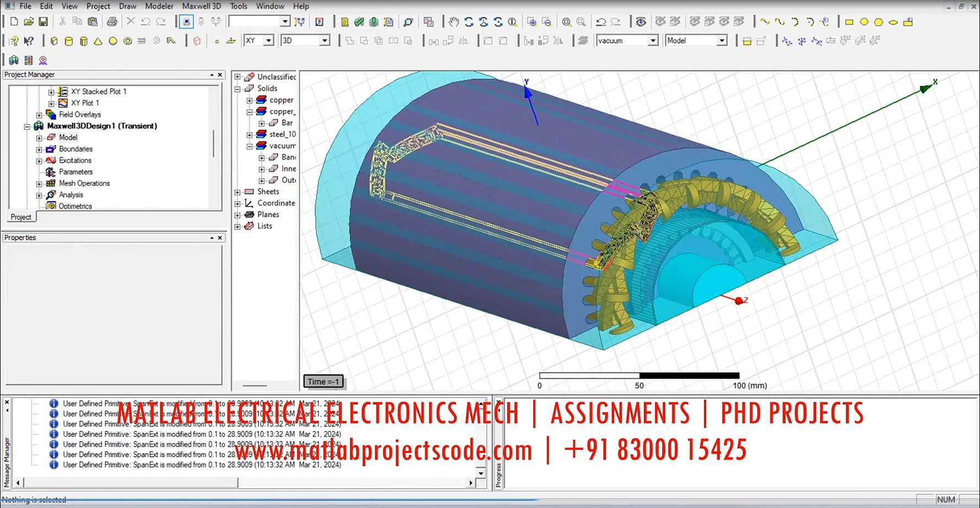Select the Draw Torus tool
Screen dimensions: 980x508
[x=127, y=40]
